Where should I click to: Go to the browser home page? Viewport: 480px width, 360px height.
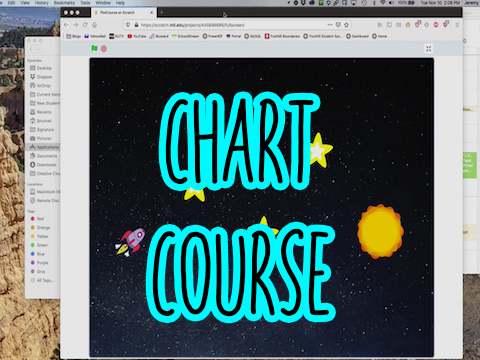95,25
